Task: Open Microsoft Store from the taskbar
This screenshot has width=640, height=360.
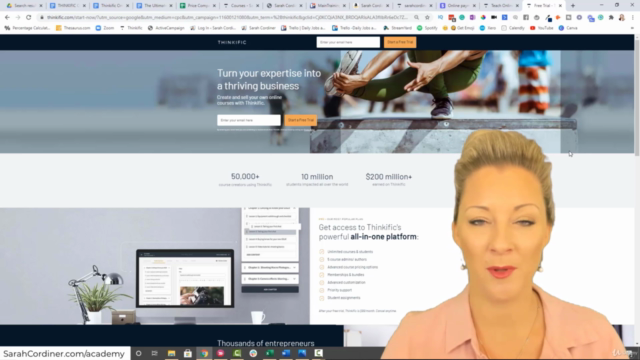Action: 188,353
